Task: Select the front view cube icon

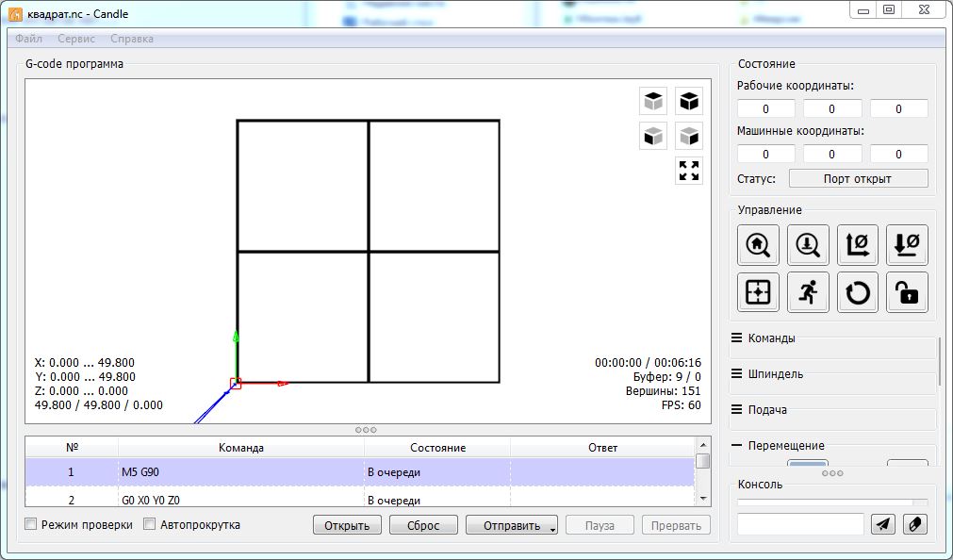Action: click(x=653, y=136)
